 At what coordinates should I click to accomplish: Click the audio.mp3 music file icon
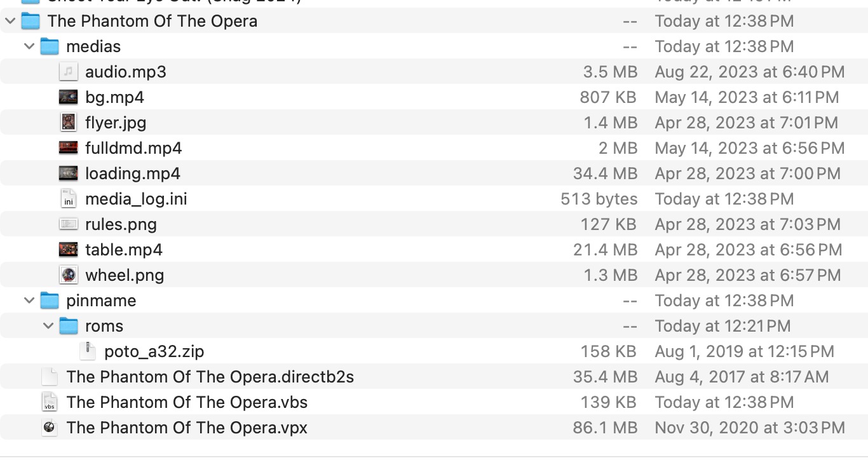pos(68,72)
